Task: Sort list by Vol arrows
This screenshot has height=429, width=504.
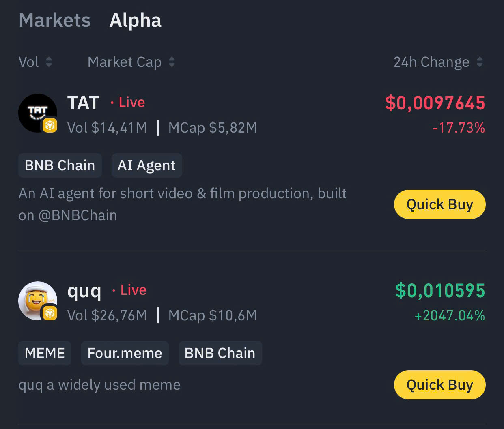Action: click(x=49, y=62)
